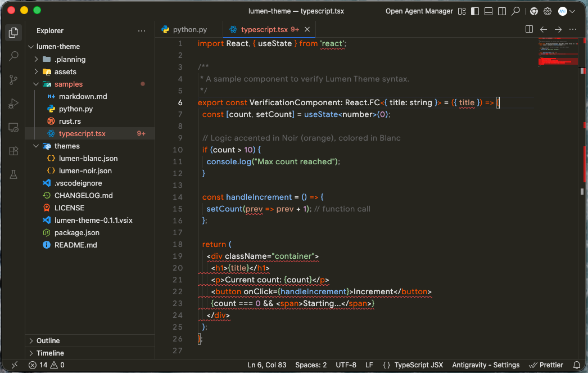Click line number 14 in the gutter
588x373 pixels.
point(178,197)
